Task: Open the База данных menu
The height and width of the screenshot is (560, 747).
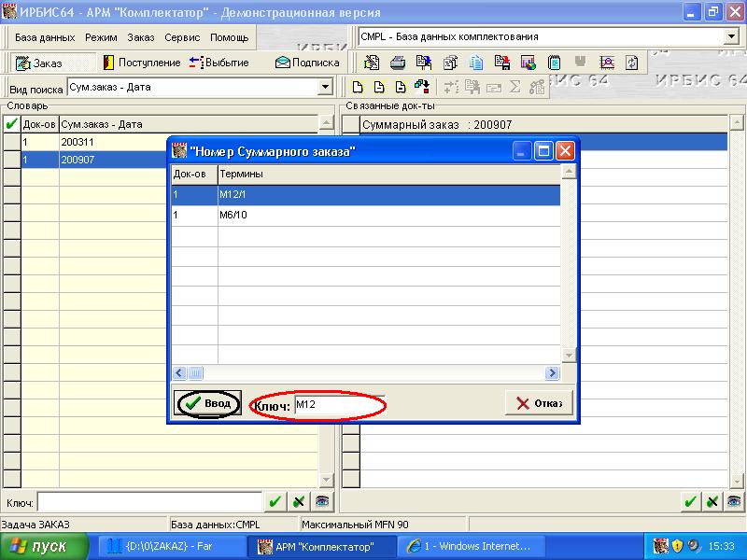Action: click(45, 37)
